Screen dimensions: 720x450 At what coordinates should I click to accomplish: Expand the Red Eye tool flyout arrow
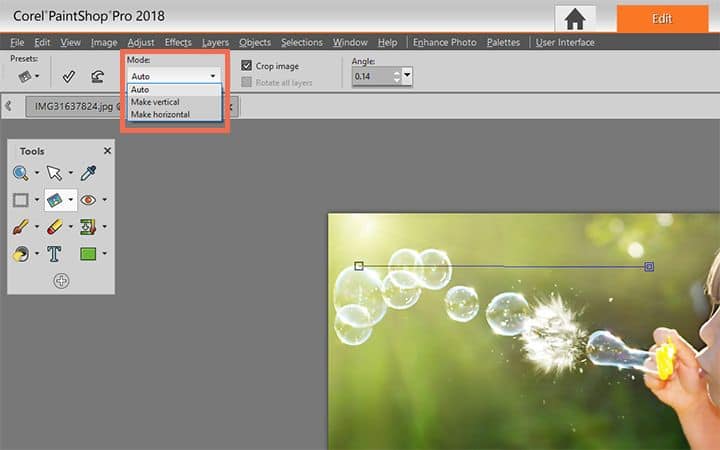pyautogui.click(x=105, y=200)
